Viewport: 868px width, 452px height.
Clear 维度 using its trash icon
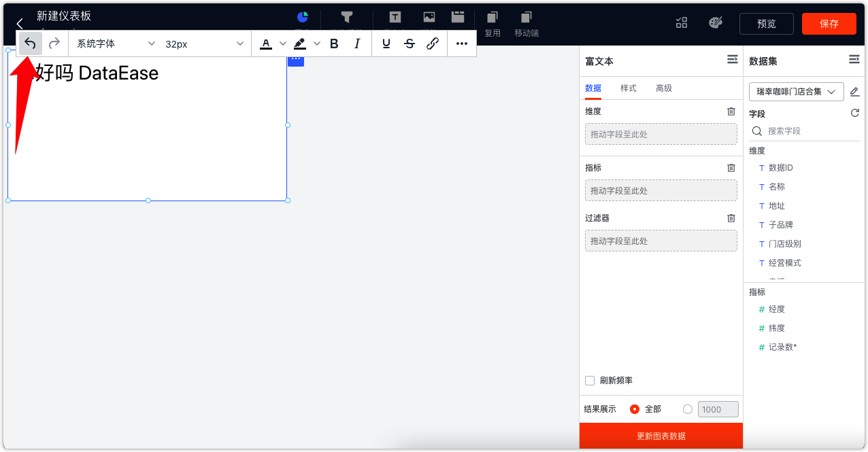point(731,111)
